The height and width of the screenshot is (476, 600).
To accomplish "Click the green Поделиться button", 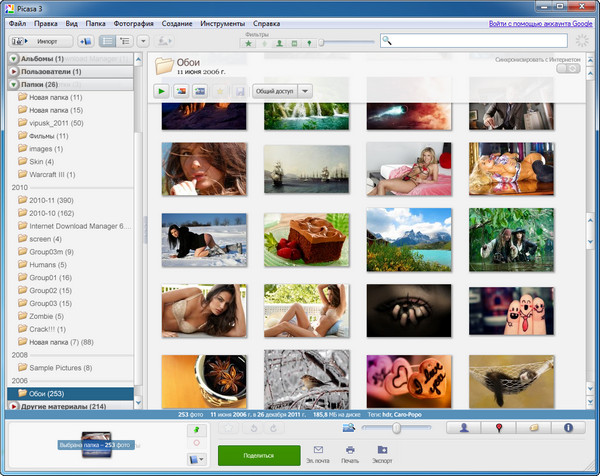I will (259, 454).
